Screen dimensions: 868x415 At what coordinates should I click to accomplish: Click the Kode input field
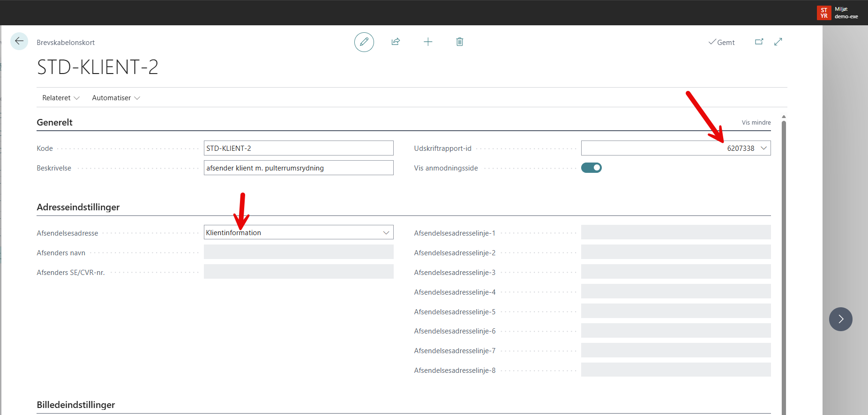[298, 148]
